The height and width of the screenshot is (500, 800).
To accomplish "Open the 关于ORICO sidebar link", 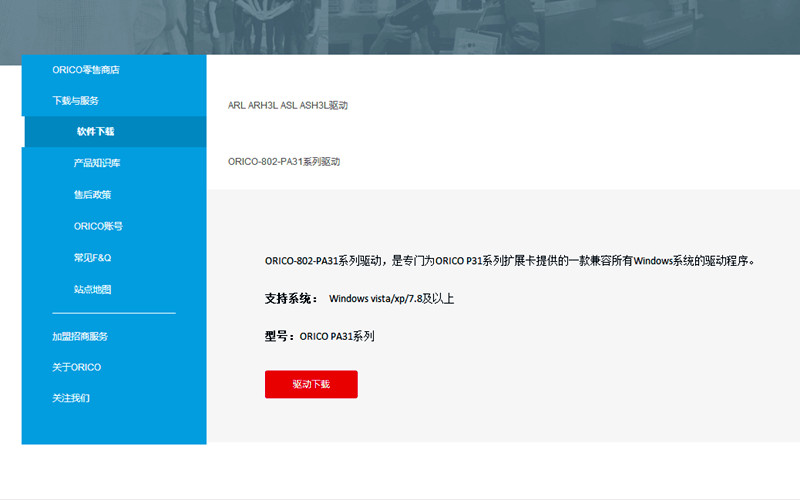I will (77, 367).
